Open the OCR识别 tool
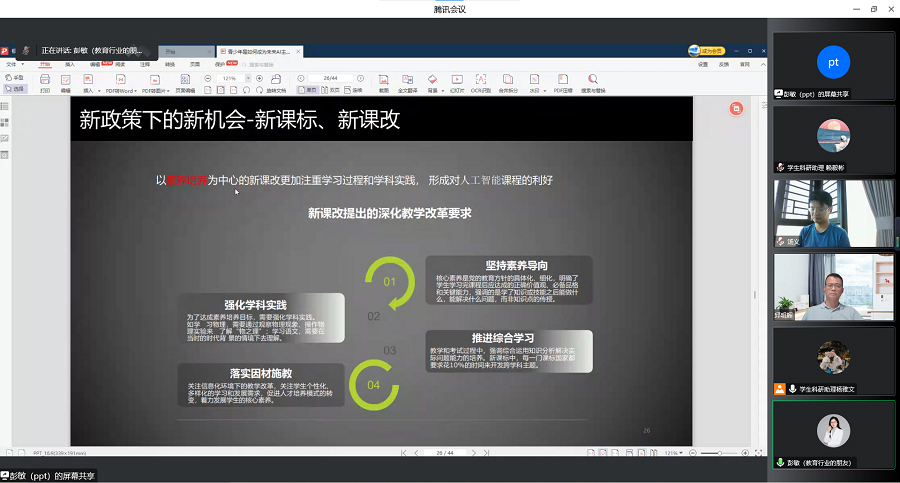The height and width of the screenshot is (483, 900). (481, 80)
